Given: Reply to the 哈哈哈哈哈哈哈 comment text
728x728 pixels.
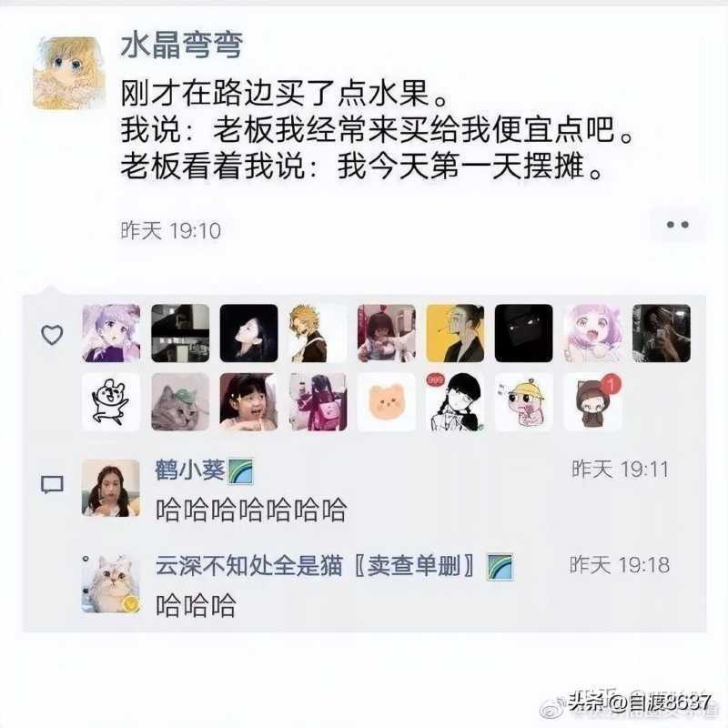Looking at the screenshot, I should point(251,510).
